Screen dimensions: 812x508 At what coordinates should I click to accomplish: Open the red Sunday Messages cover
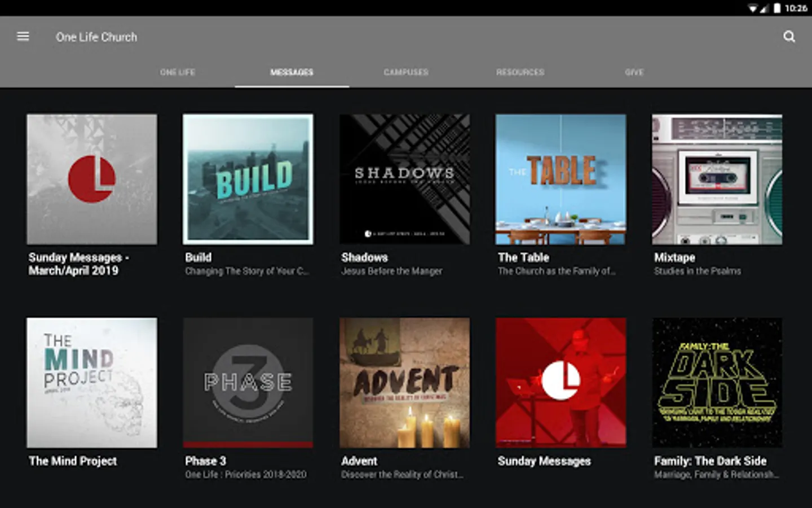click(x=561, y=383)
